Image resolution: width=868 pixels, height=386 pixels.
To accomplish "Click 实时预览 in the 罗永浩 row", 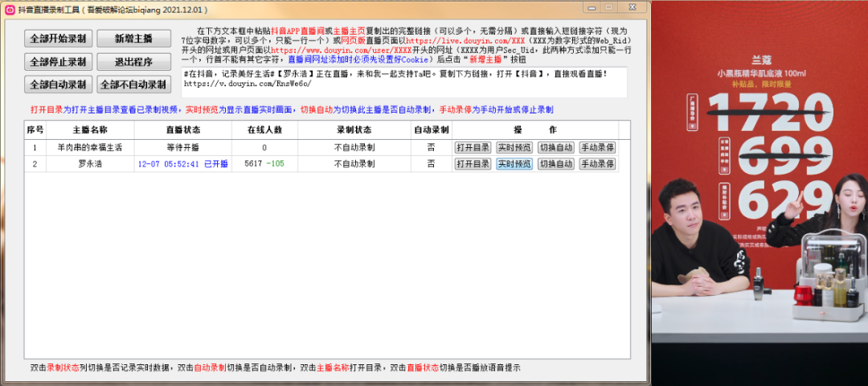I will click(x=514, y=164).
